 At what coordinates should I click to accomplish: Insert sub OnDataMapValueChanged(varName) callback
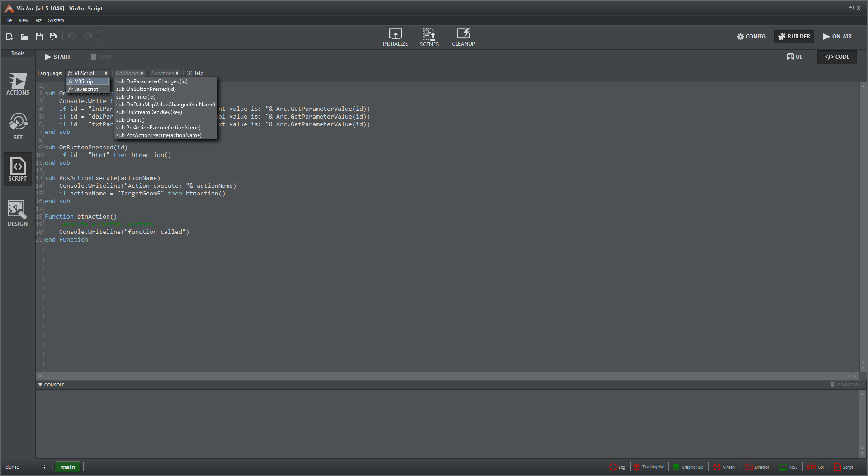tap(165, 105)
